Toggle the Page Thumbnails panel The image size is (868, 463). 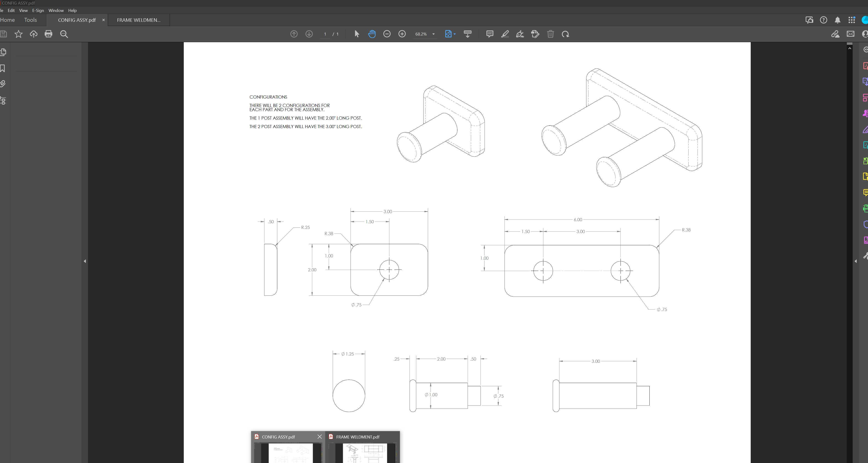[x=3, y=52]
